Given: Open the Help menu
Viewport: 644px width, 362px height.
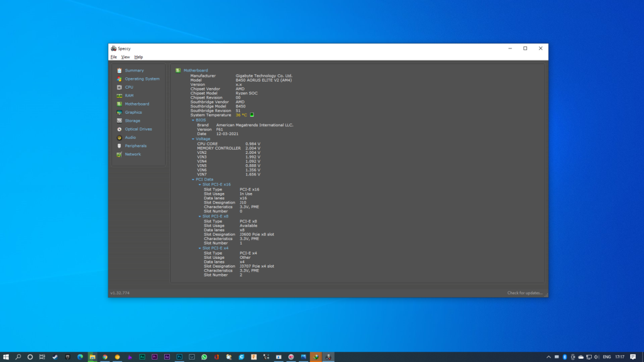Looking at the screenshot, I should click(138, 57).
